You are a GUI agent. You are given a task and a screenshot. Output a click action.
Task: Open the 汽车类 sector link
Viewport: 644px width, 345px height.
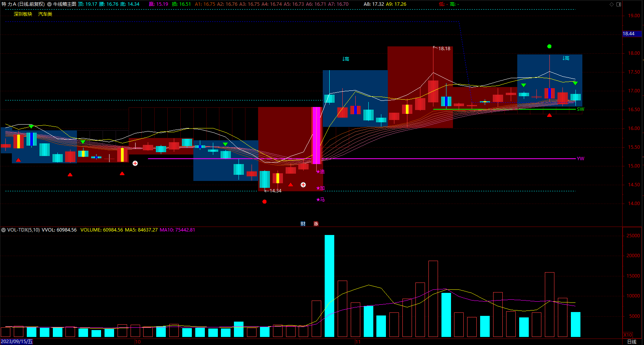coord(45,14)
